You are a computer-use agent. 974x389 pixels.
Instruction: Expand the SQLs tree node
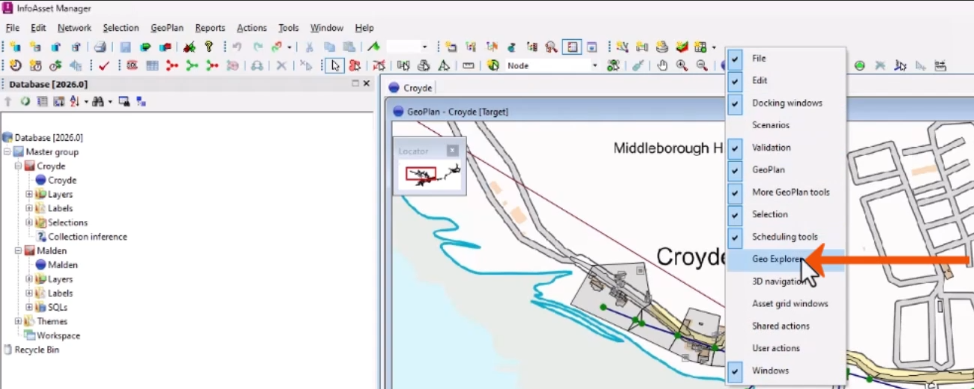coord(29,308)
